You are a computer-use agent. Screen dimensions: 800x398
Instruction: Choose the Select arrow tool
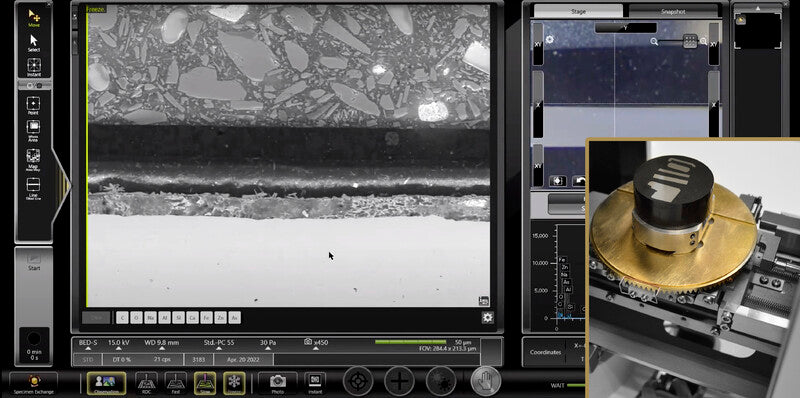coord(34,43)
